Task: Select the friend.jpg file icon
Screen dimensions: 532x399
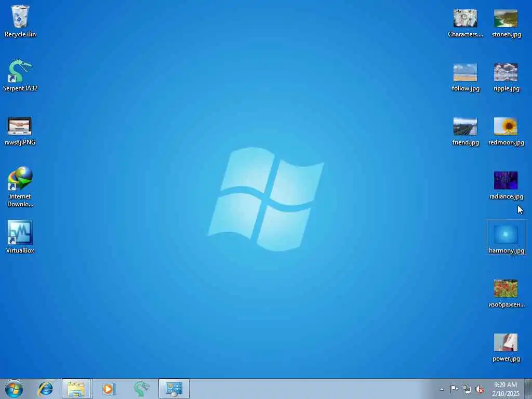Action: click(x=465, y=131)
